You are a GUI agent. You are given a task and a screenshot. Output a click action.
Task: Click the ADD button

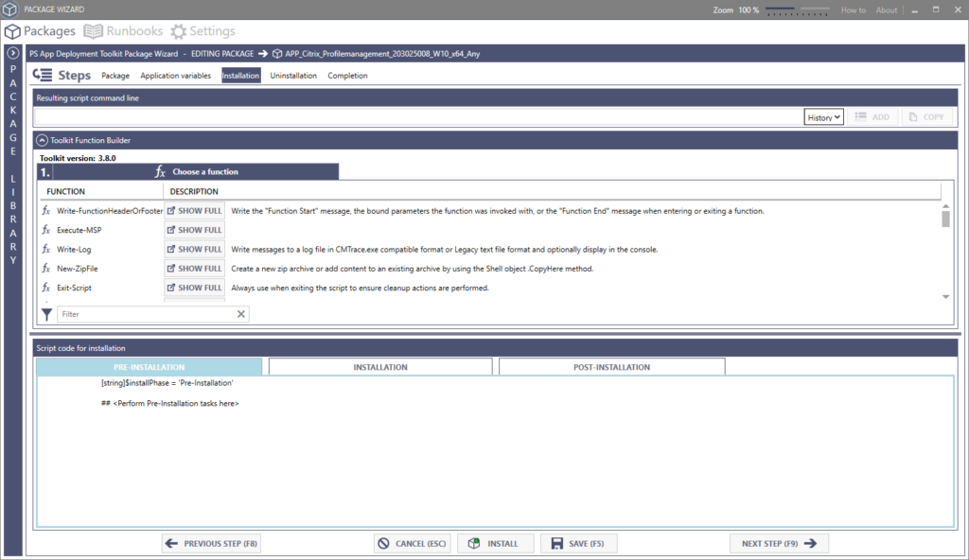tap(872, 116)
